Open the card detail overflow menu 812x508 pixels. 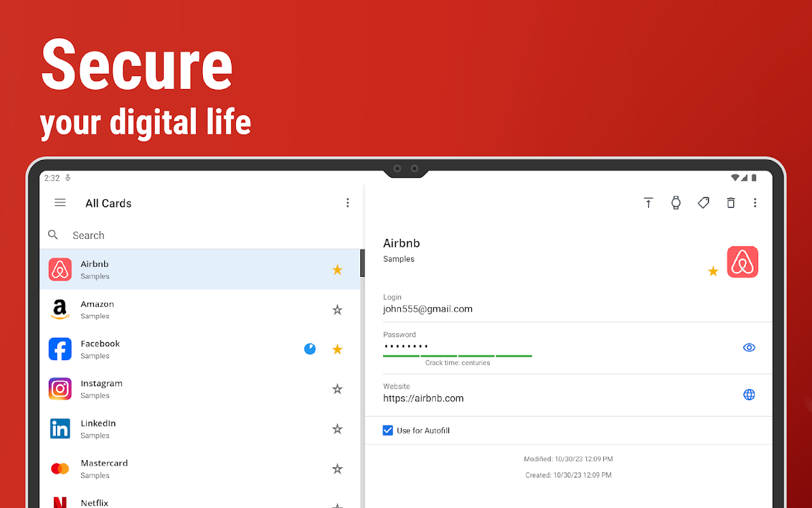click(x=755, y=203)
